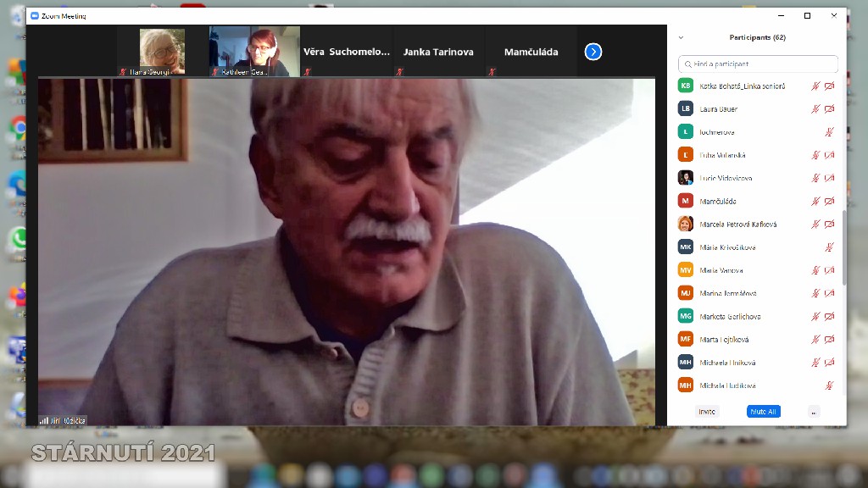
Task: Click the Find a participant search field
Action: coord(759,64)
